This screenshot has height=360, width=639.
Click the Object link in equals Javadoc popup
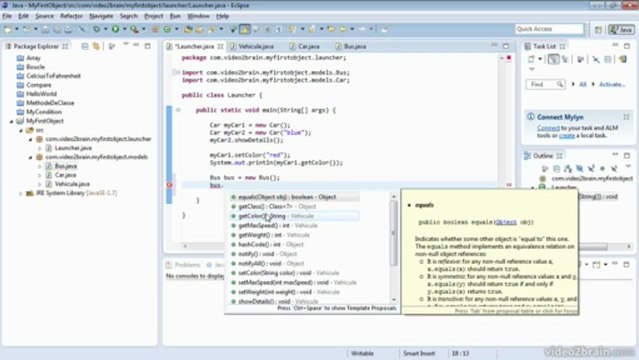point(506,222)
